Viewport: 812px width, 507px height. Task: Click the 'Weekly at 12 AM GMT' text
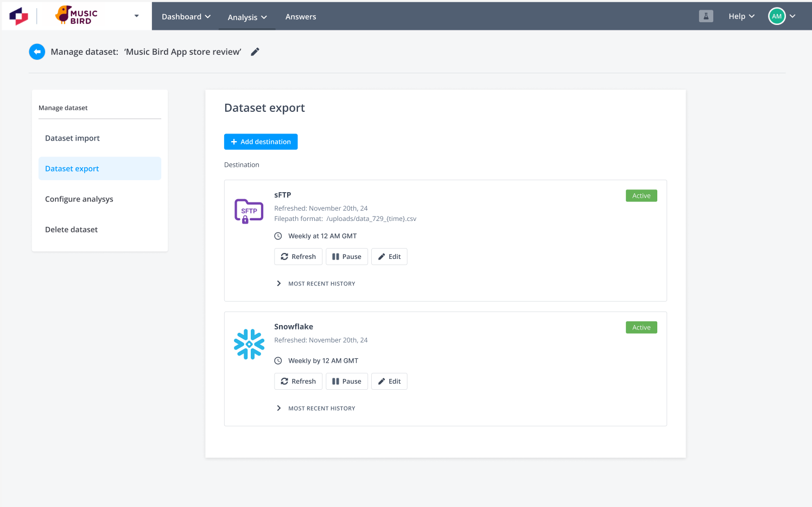coord(322,236)
